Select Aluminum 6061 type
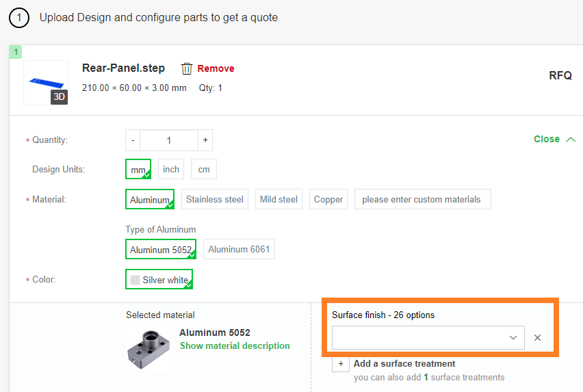Image resolution: width=583 pixels, height=392 pixels. click(x=239, y=249)
